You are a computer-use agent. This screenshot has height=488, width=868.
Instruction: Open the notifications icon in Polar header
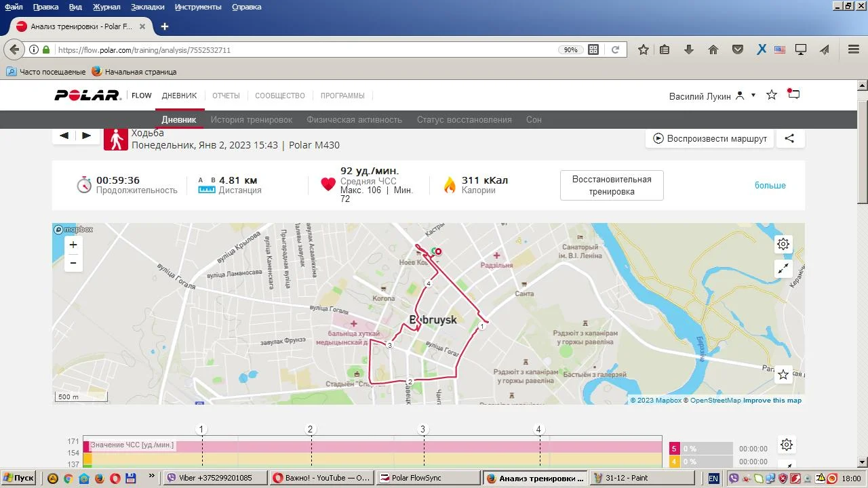pos(793,95)
